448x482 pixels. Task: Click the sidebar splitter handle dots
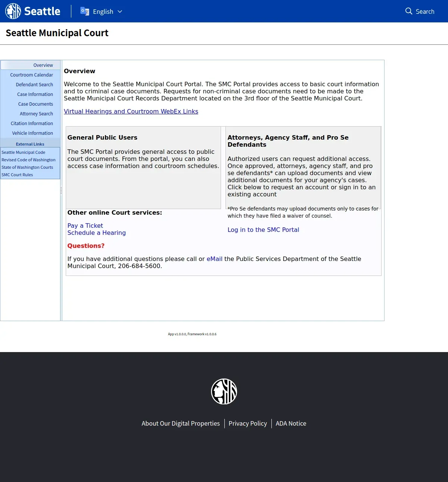pos(61,190)
